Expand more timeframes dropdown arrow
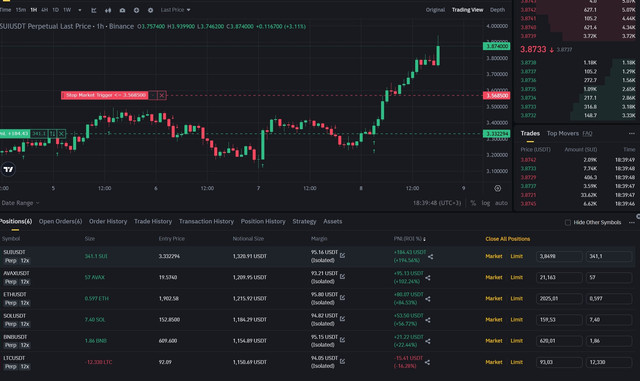640x381 pixels. coord(80,10)
